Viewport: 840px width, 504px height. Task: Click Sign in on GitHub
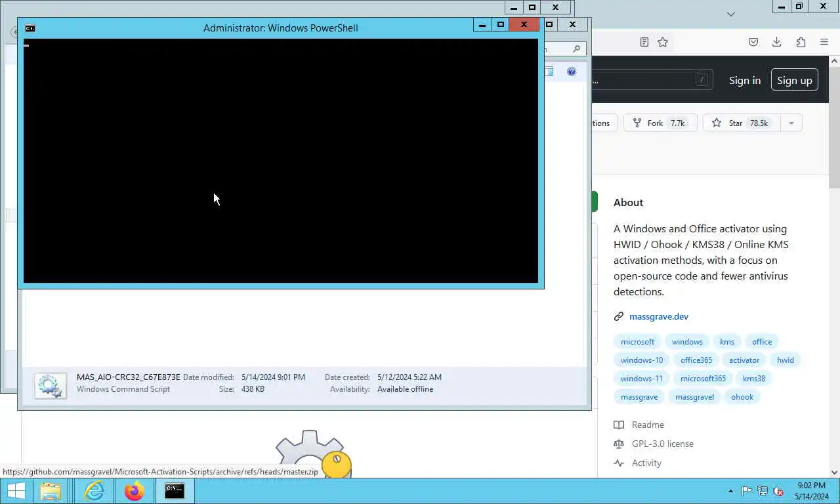(x=744, y=80)
